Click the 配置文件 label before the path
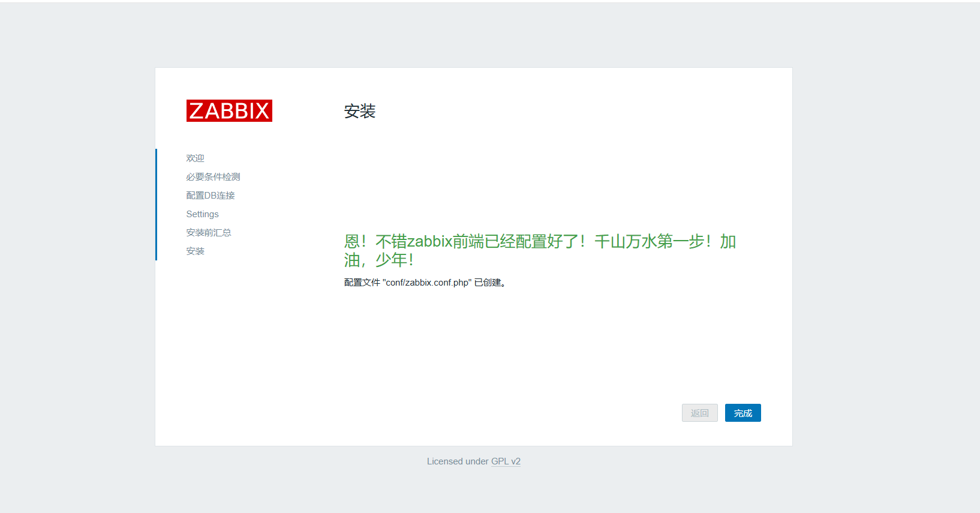 click(362, 283)
